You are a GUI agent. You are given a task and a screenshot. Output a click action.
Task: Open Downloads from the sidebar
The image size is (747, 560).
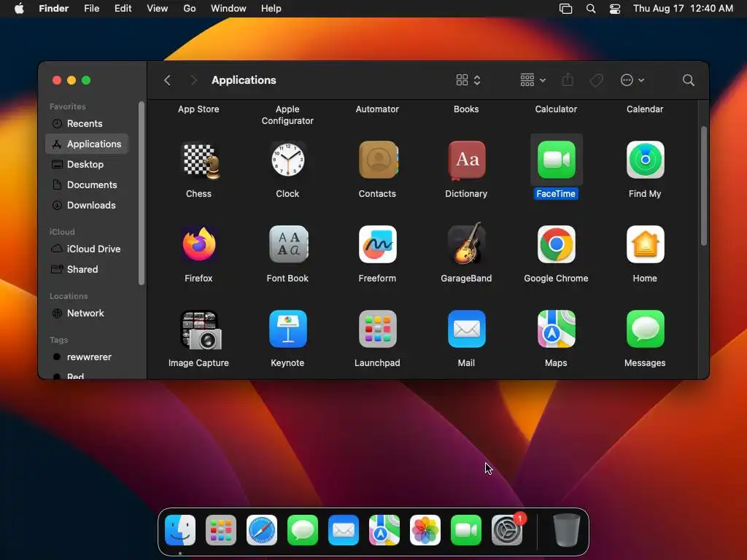(87, 205)
